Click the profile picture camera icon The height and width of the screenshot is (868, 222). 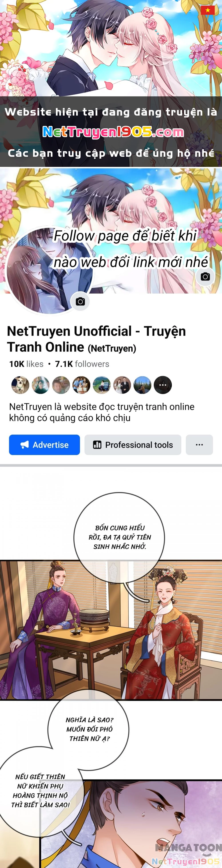coord(80,301)
